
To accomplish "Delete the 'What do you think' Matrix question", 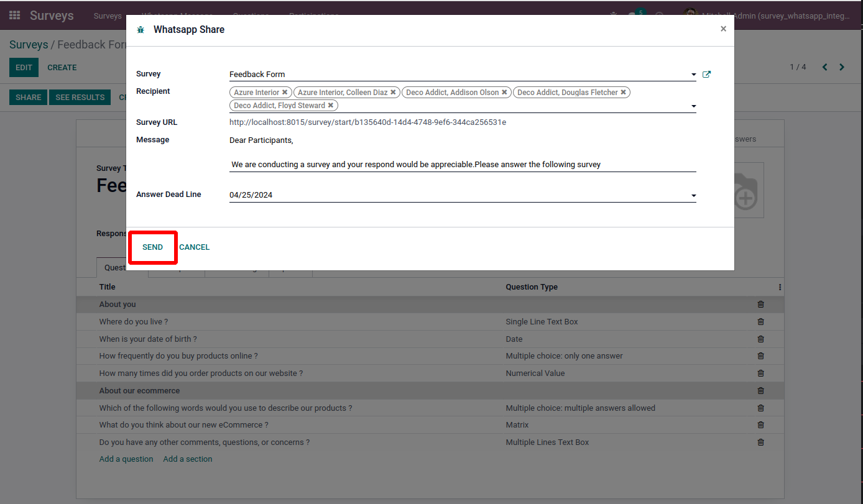I will tap(760, 425).
